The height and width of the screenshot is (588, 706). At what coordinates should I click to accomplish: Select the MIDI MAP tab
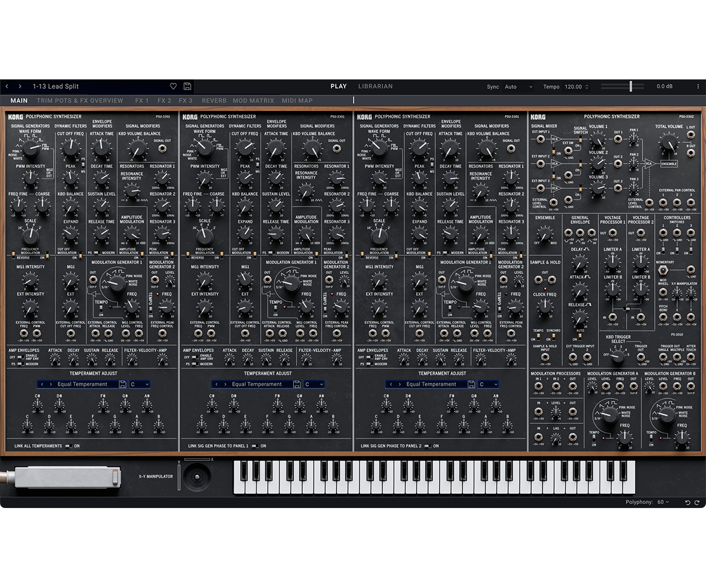[298, 101]
